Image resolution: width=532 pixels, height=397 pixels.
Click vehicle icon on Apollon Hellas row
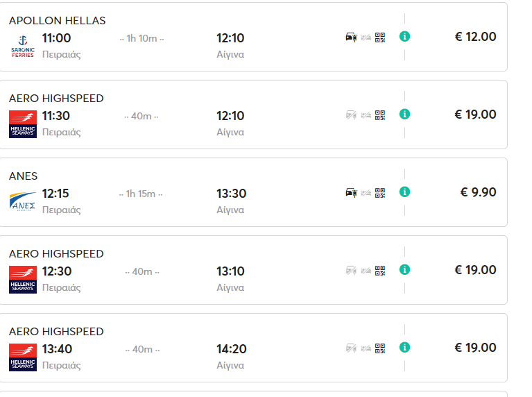click(351, 37)
